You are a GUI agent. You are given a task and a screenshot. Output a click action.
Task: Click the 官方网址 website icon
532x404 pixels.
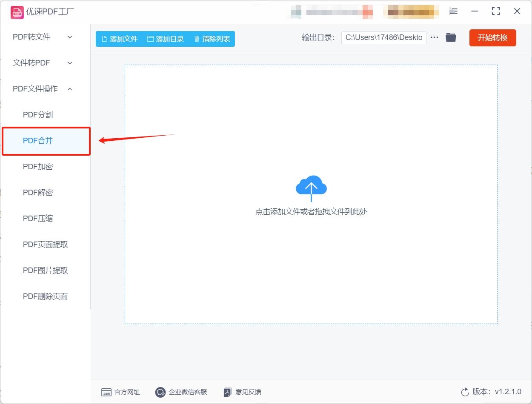tap(106, 392)
